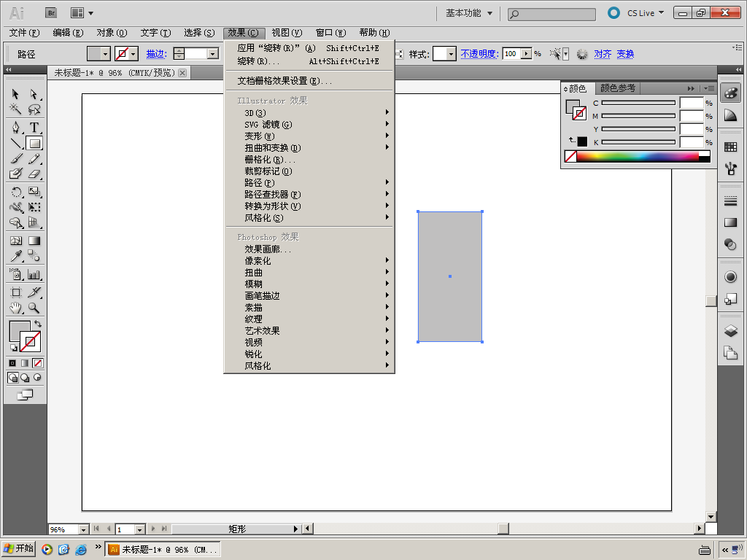Set color mode to None in the toolbox
747x560 pixels.
[x=38, y=363]
